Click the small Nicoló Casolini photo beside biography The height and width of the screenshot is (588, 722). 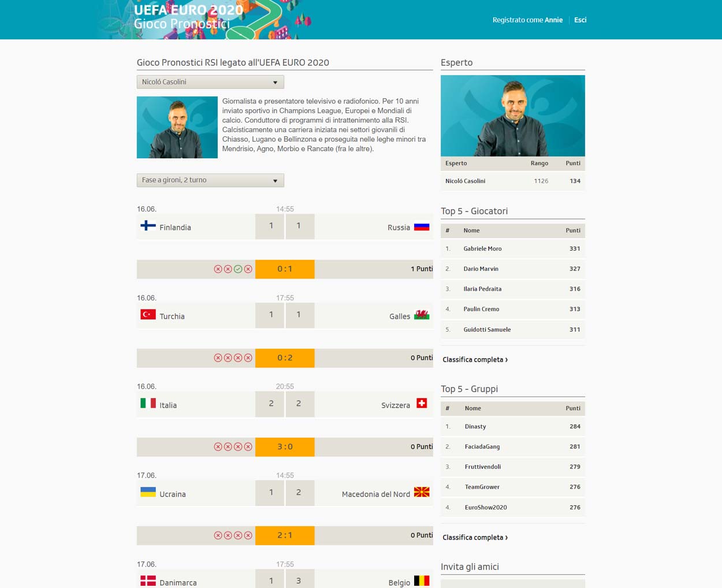click(177, 127)
